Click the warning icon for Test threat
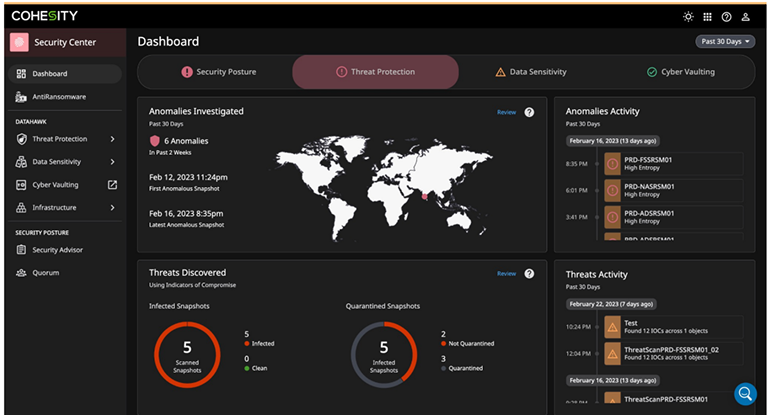 pyautogui.click(x=612, y=327)
